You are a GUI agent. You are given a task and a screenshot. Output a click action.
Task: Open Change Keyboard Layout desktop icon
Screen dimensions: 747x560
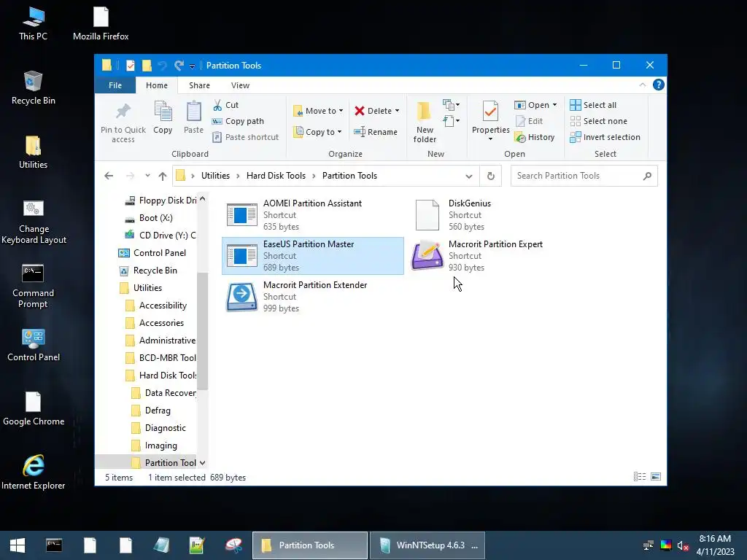pos(34,222)
